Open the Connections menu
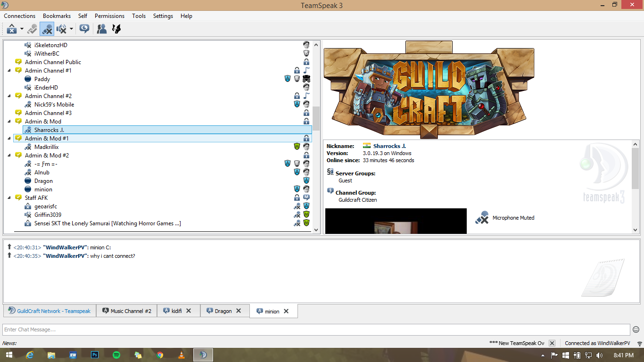This screenshot has width=644, height=362. tap(20, 16)
